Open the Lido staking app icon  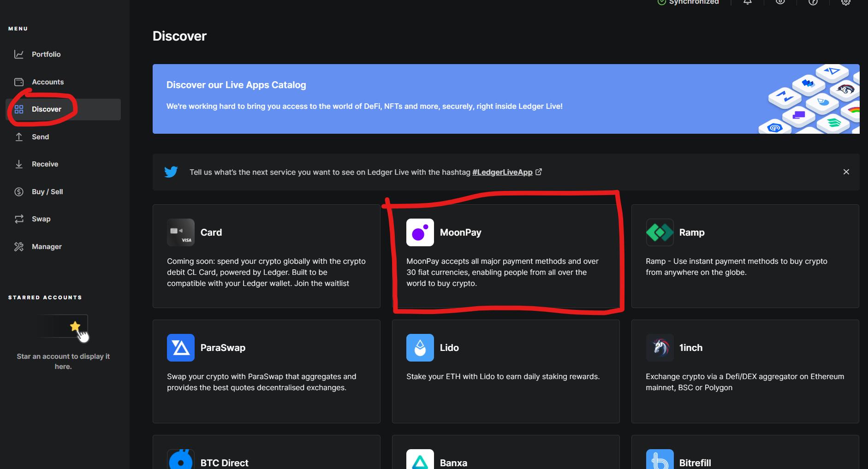pos(420,348)
